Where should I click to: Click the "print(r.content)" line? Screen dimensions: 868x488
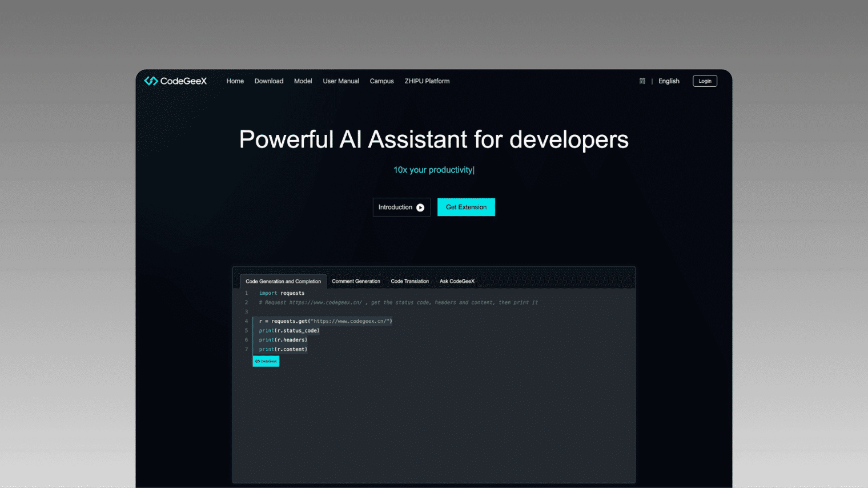pyautogui.click(x=283, y=349)
